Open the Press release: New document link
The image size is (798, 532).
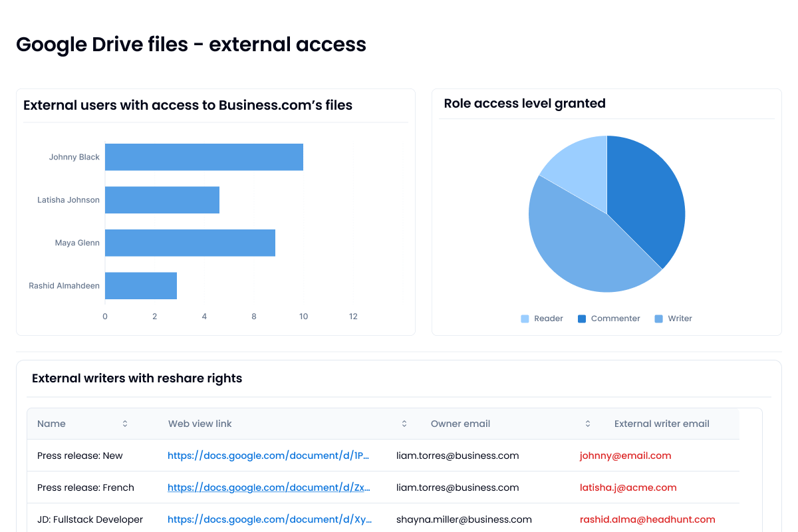(x=269, y=456)
